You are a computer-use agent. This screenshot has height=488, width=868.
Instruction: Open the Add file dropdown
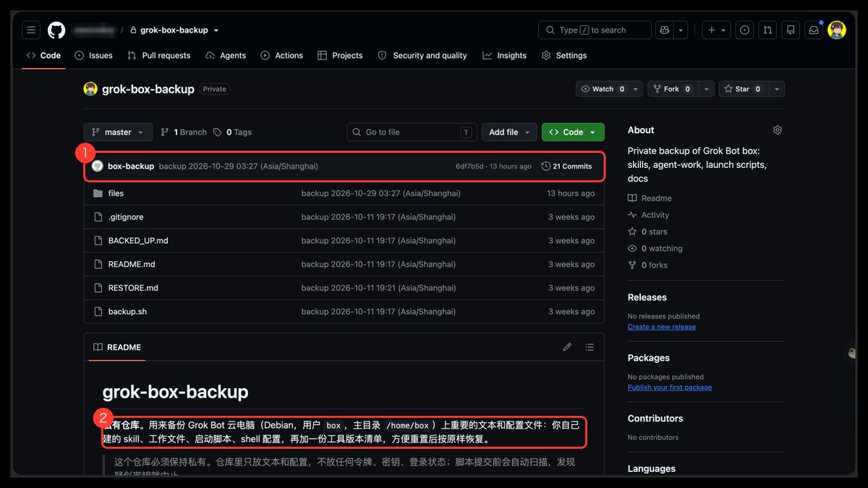tap(509, 132)
